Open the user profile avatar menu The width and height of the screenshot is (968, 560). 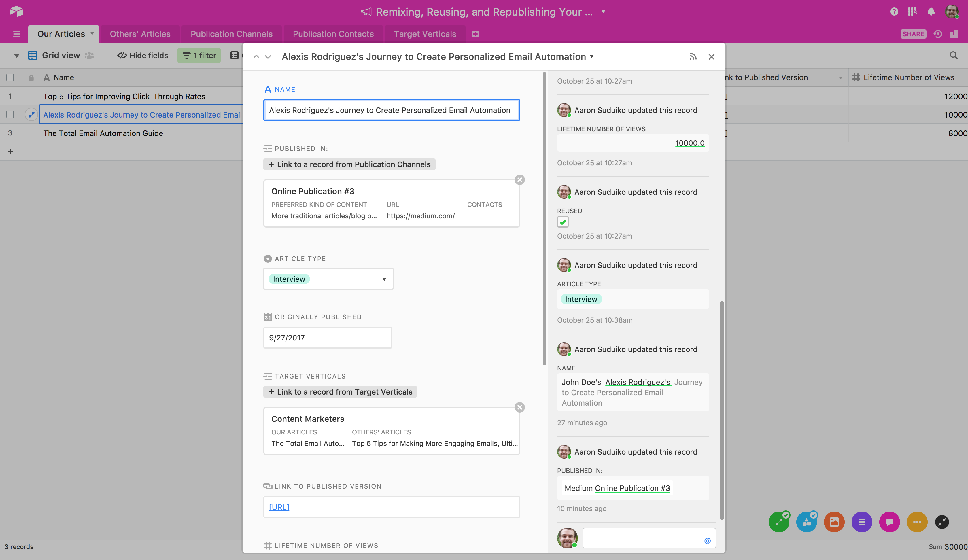pyautogui.click(x=952, y=12)
